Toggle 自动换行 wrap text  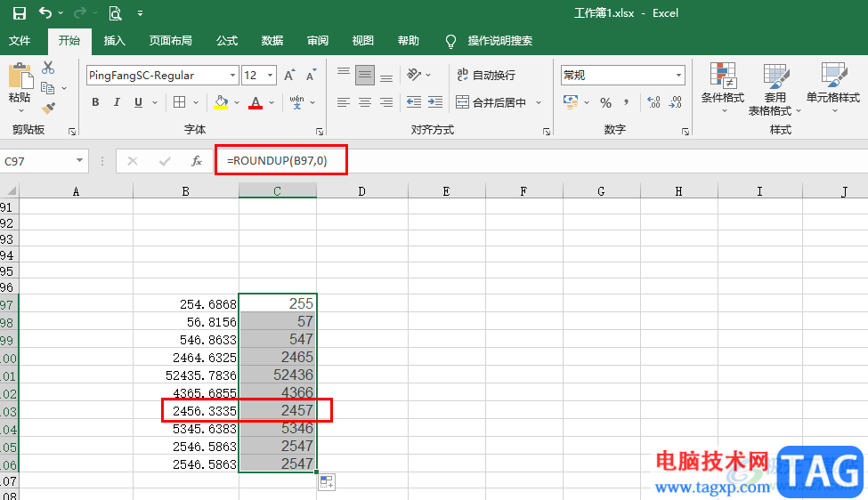tap(486, 75)
